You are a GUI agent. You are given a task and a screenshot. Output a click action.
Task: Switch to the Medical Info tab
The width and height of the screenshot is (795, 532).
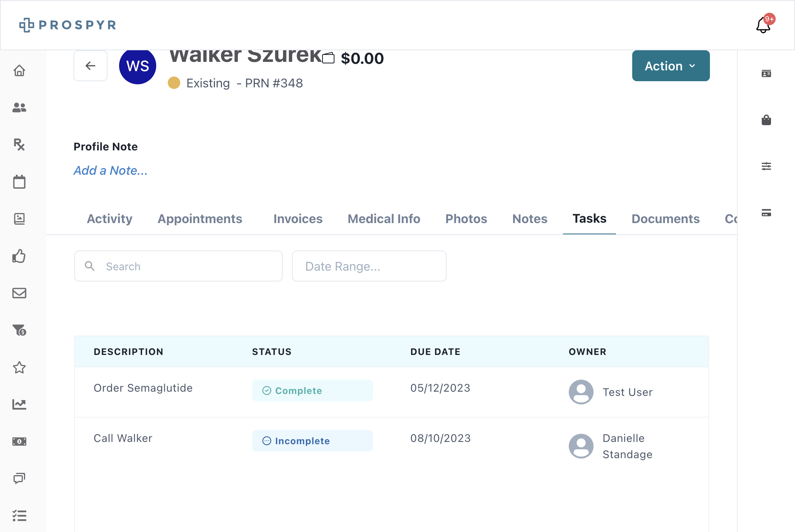pyautogui.click(x=384, y=219)
